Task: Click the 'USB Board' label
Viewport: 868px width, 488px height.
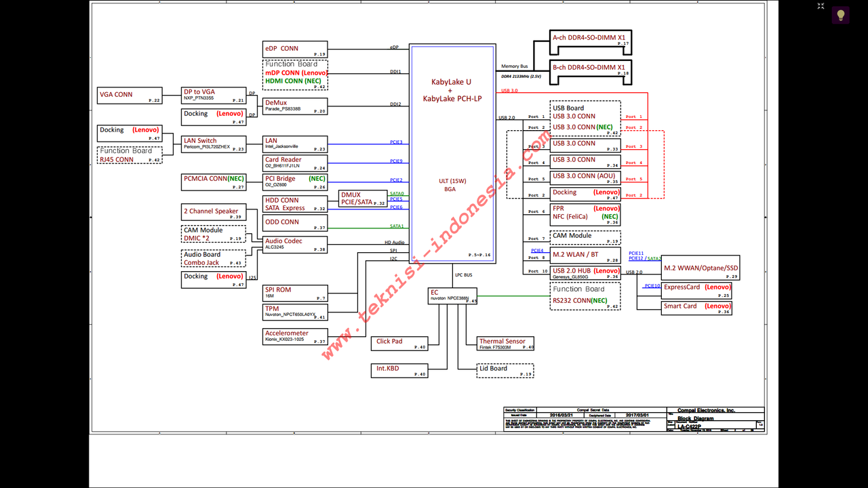Action: tap(568, 108)
